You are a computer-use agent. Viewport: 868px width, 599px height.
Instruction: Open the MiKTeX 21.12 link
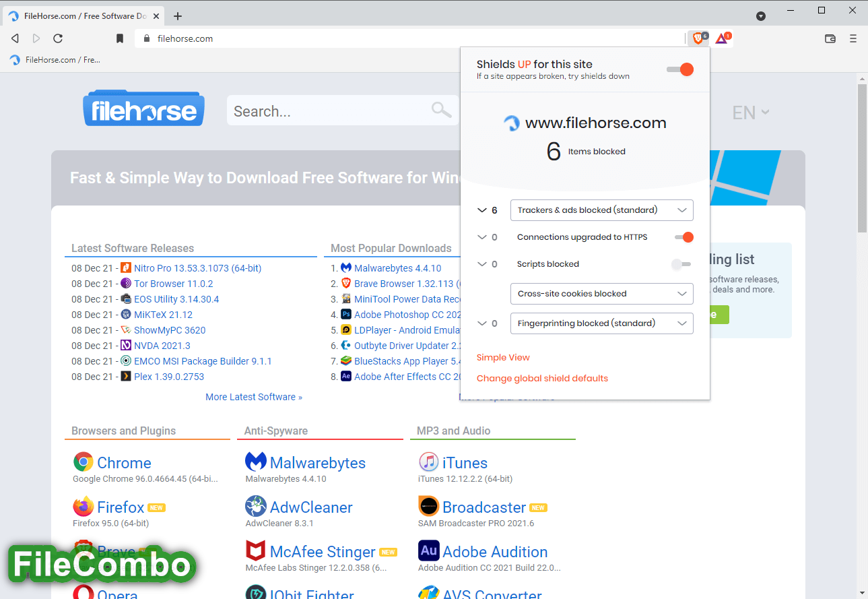[163, 315]
